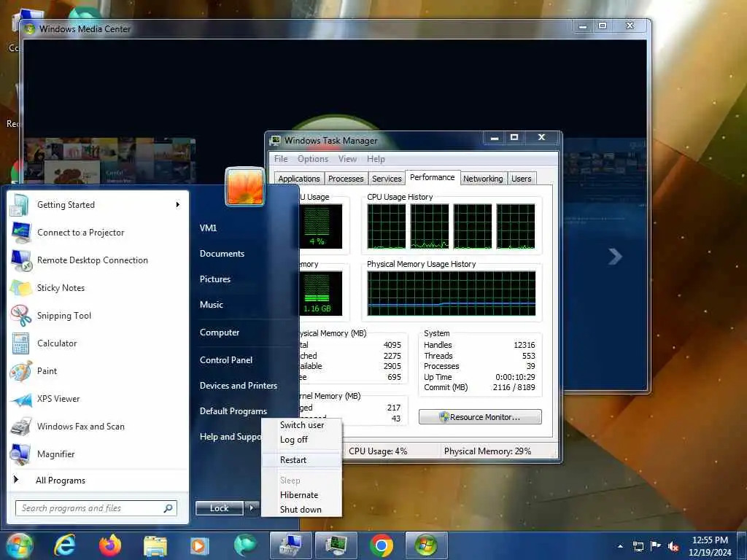
Task: Select Log off from power menu
Action: (301, 440)
